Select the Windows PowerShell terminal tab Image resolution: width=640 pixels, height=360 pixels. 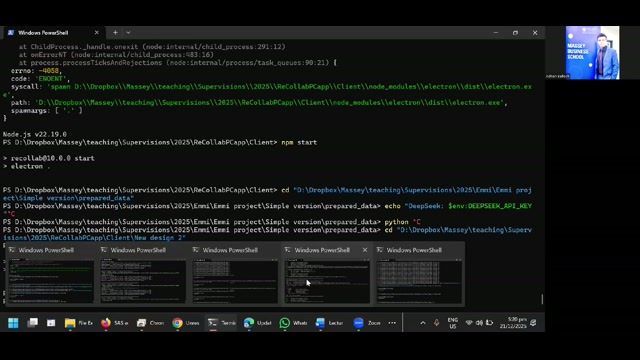point(53,33)
